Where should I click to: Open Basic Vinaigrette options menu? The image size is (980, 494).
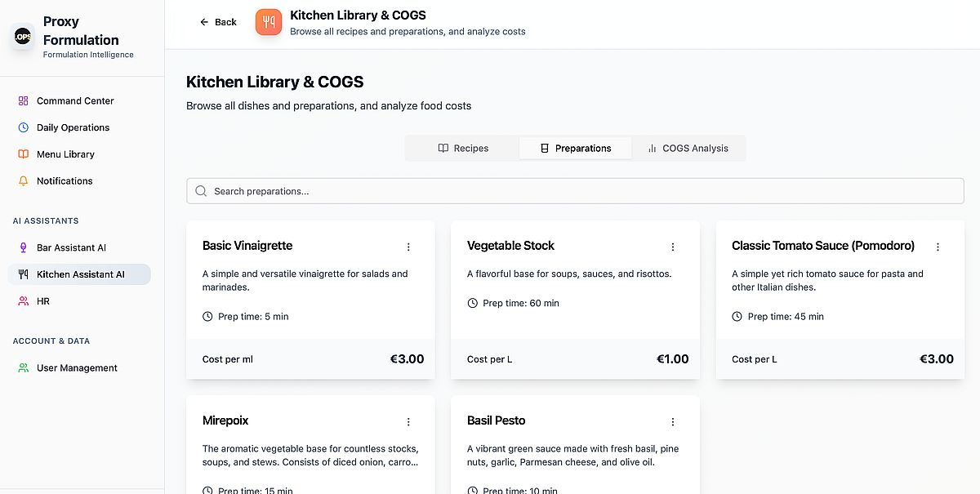(x=408, y=247)
